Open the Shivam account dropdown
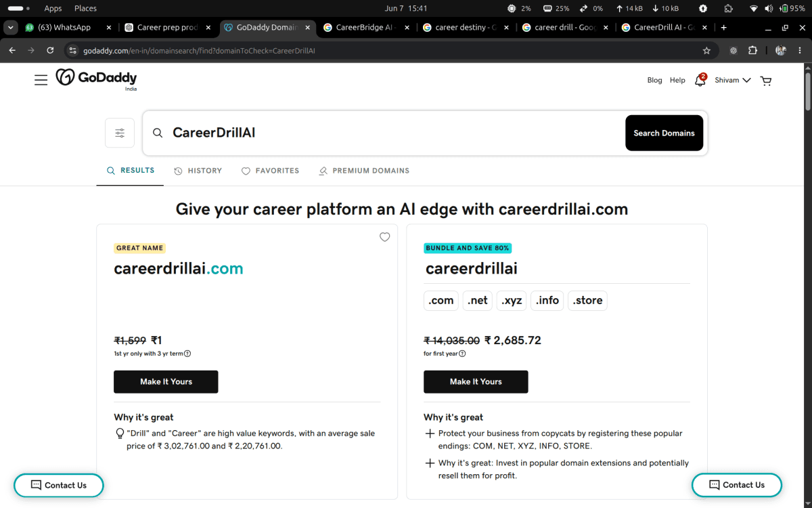 coord(733,80)
